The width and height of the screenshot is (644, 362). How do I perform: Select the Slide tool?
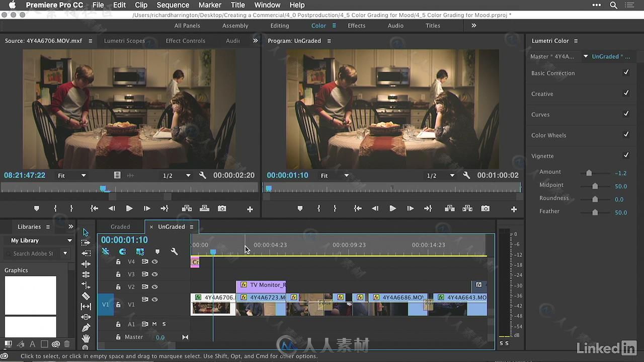click(x=86, y=317)
